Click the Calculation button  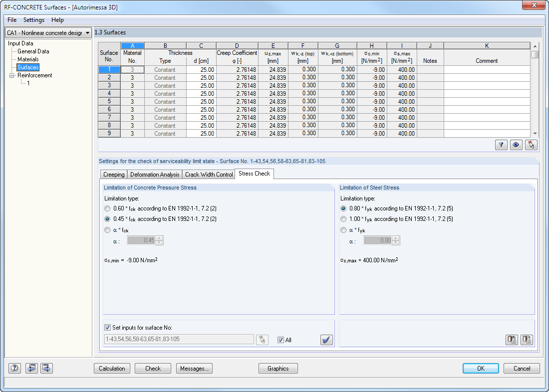click(x=112, y=368)
